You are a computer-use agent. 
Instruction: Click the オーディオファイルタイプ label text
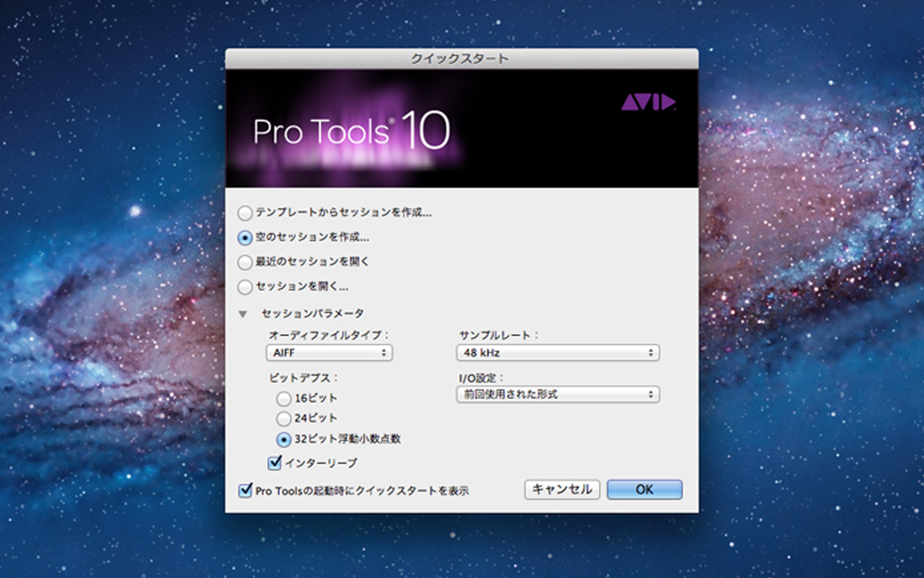328,335
